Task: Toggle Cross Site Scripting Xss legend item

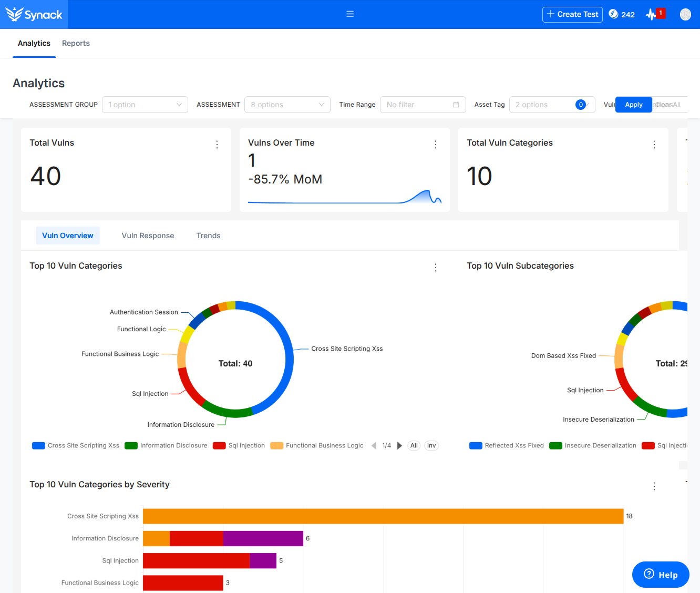Action: click(76, 446)
